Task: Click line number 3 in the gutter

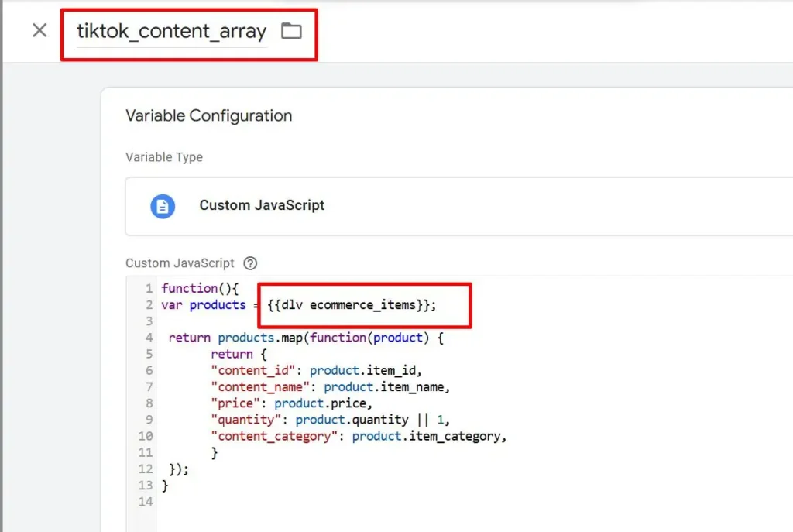Action: pos(149,321)
